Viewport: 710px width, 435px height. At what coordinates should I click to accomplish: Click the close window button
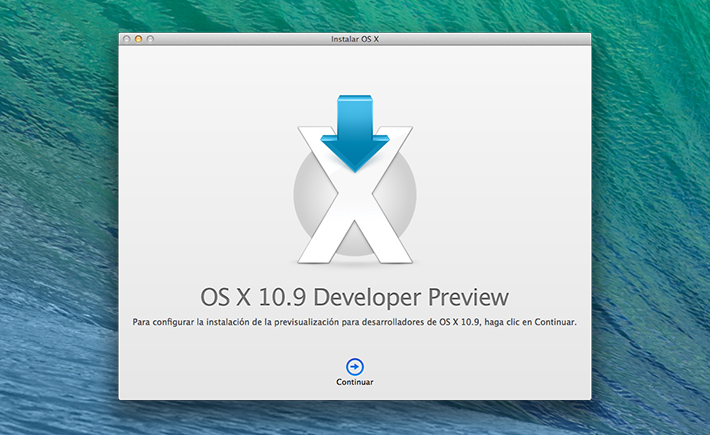[127, 39]
